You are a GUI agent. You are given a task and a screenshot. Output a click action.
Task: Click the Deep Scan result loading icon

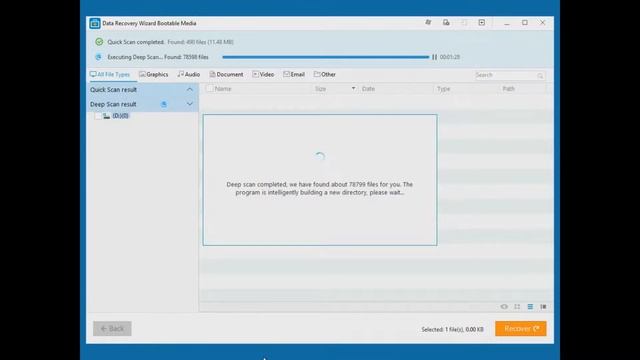pos(164,104)
